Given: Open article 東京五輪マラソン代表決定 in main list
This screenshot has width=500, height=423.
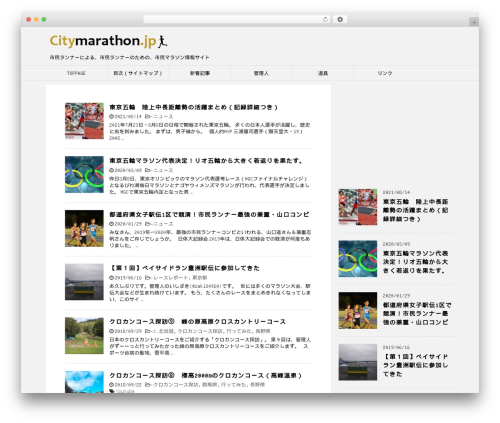Looking at the screenshot, I should [x=206, y=161].
